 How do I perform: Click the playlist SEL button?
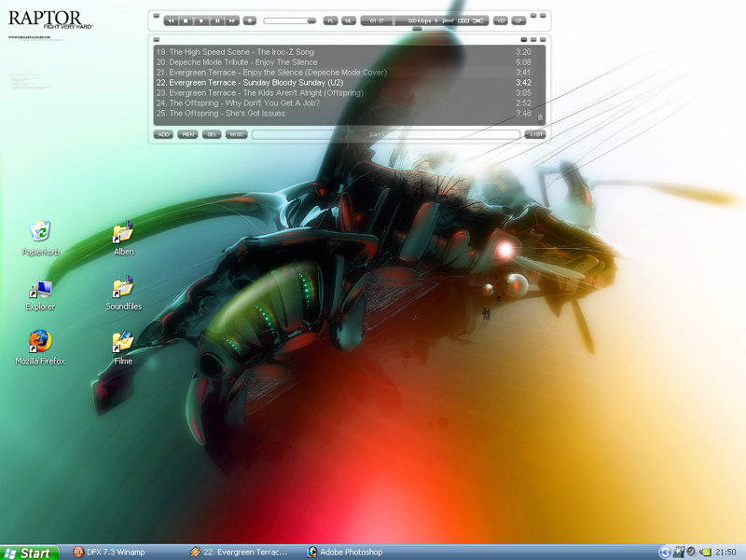(x=212, y=134)
